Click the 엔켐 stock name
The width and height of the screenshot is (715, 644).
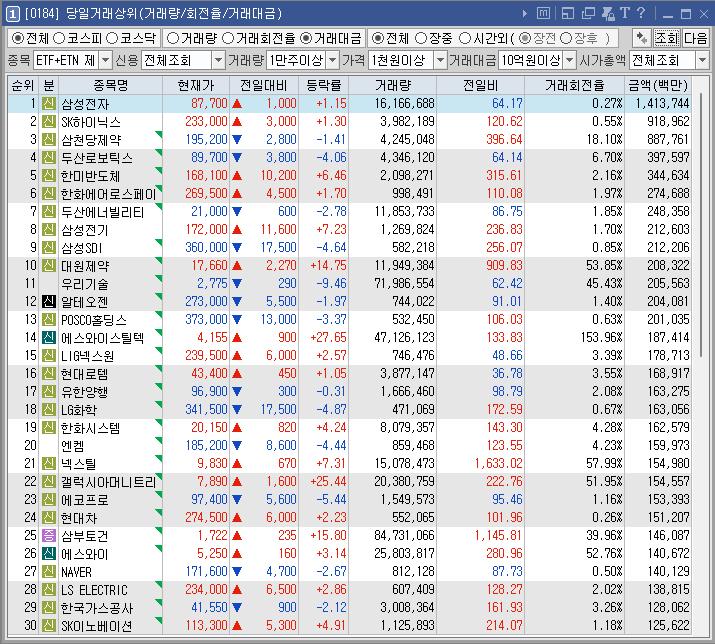pyautogui.click(x=73, y=446)
